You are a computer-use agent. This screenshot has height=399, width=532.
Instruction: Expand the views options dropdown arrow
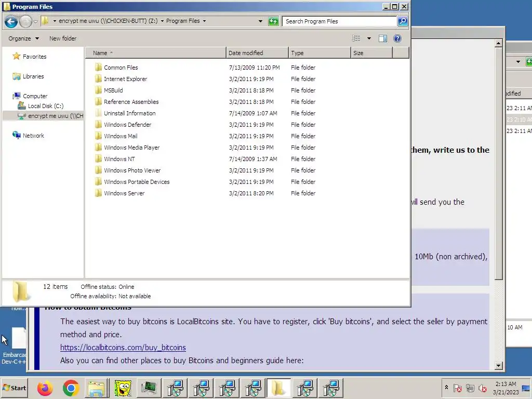pos(369,38)
